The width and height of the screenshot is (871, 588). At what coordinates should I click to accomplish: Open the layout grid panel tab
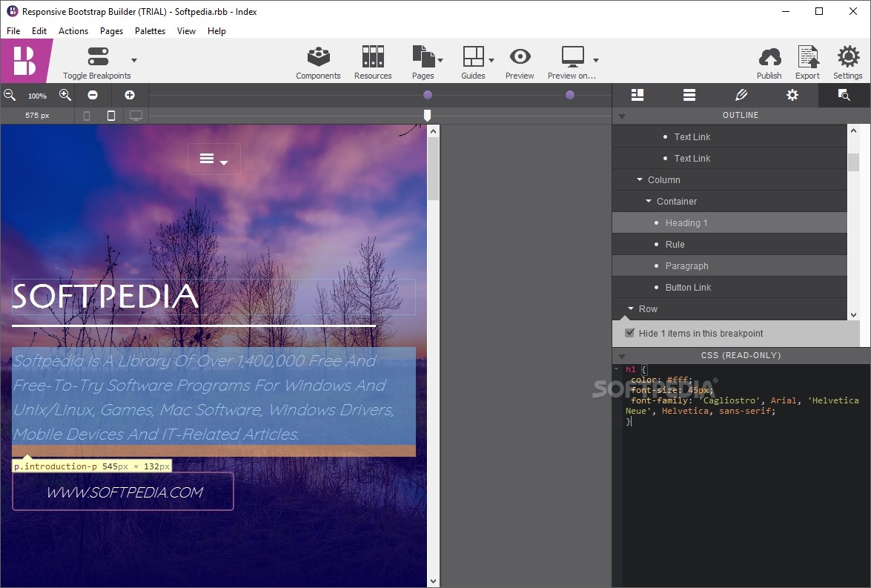point(637,95)
